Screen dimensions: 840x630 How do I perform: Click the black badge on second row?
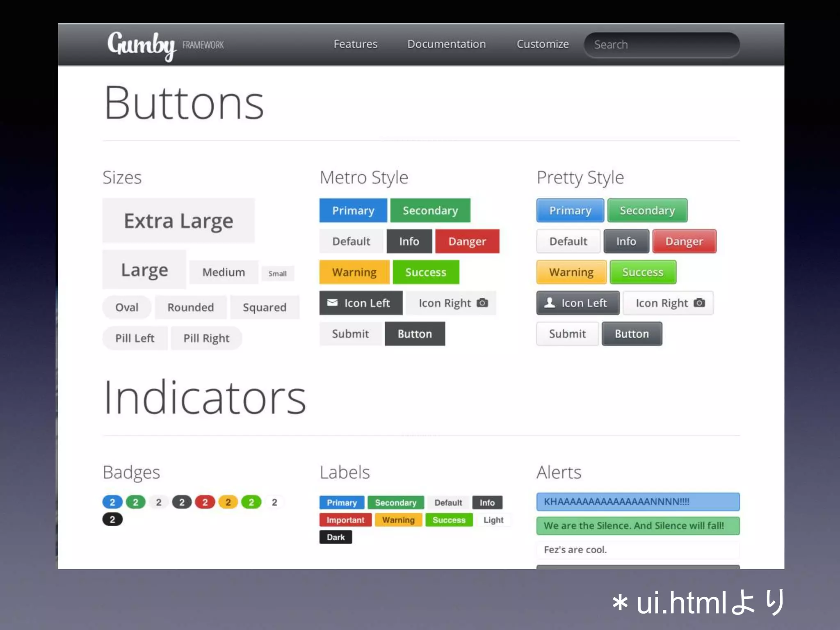(x=112, y=520)
